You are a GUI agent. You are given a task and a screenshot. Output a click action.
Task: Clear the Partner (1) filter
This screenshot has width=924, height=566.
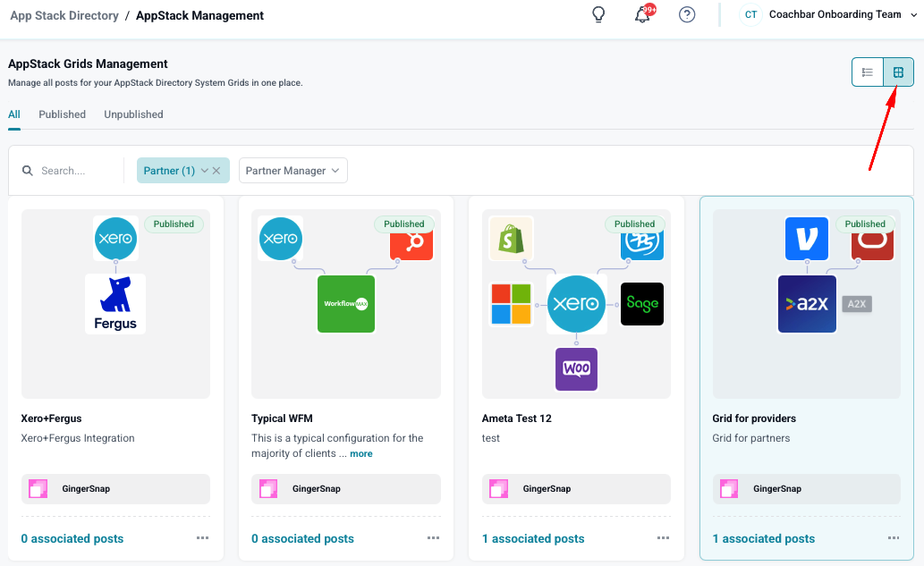point(216,170)
